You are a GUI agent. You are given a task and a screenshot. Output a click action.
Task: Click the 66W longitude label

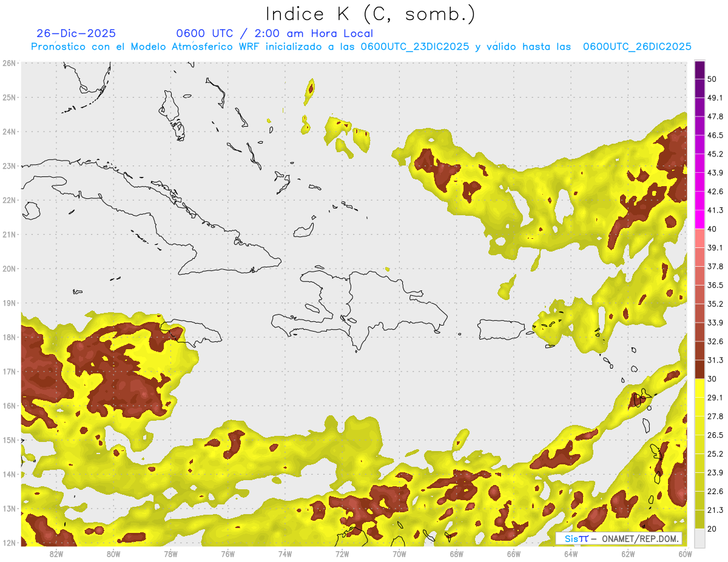(514, 554)
